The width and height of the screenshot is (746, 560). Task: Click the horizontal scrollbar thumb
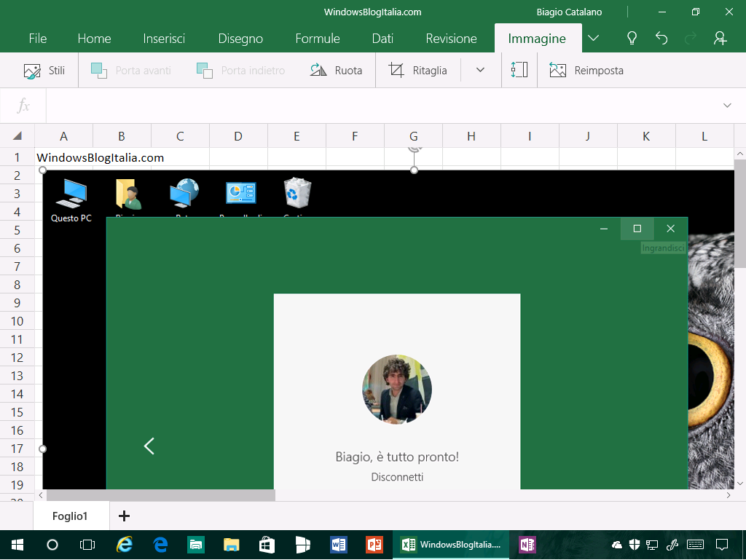click(161, 495)
